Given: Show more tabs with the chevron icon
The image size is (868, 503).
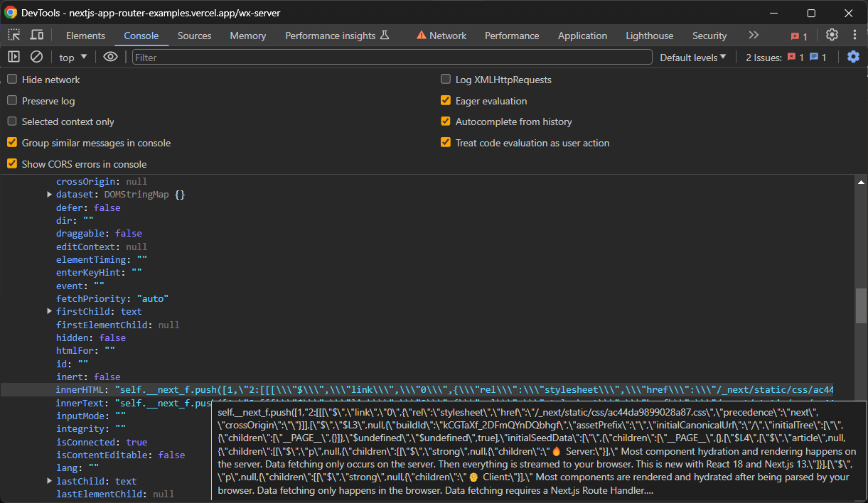Looking at the screenshot, I should 754,36.
